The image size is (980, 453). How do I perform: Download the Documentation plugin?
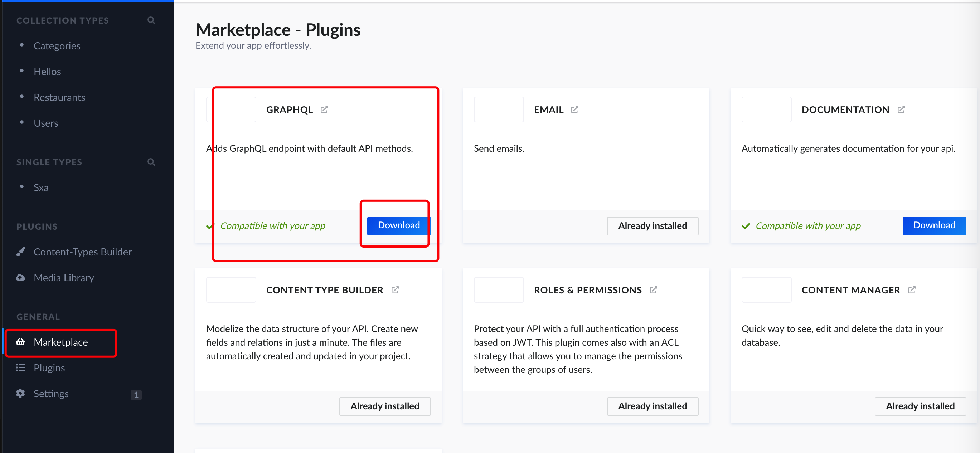[x=933, y=225]
